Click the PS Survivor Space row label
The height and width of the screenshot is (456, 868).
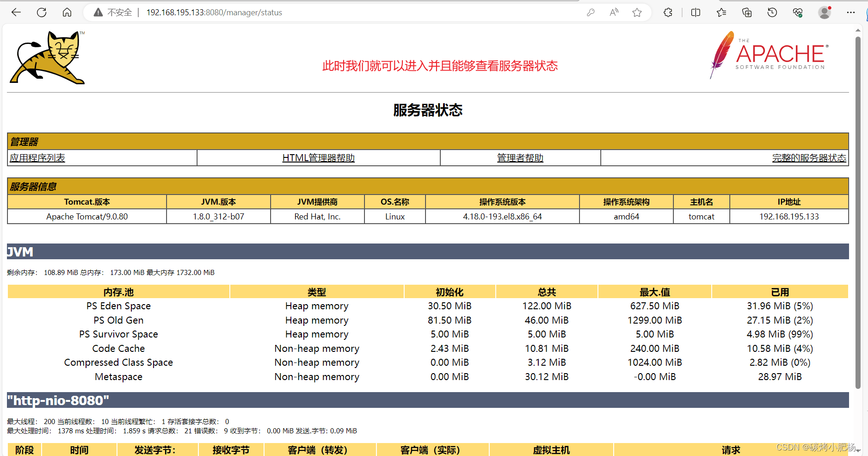[118, 334]
